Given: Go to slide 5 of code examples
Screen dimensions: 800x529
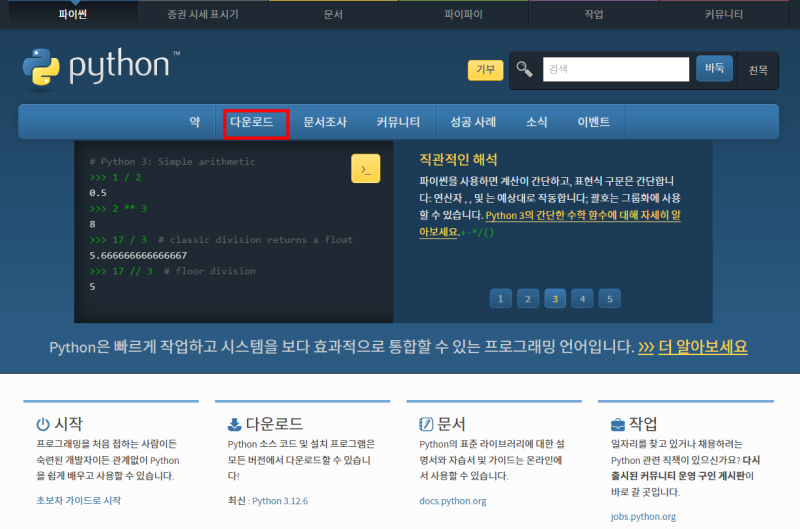Looking at the screenshot, I should (610, 298).
